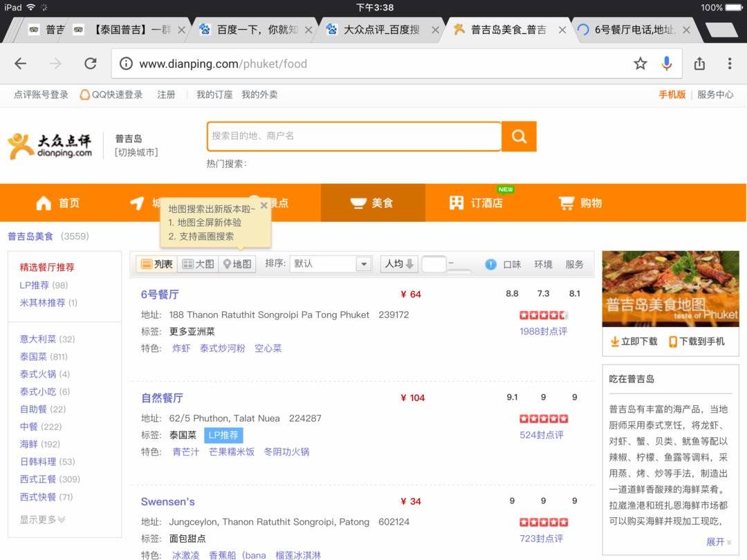The width and height of the screenshot is (747, 560).
Task: Click 芒果糯米饭 specialty link
Action: click(x=232, y=452)
